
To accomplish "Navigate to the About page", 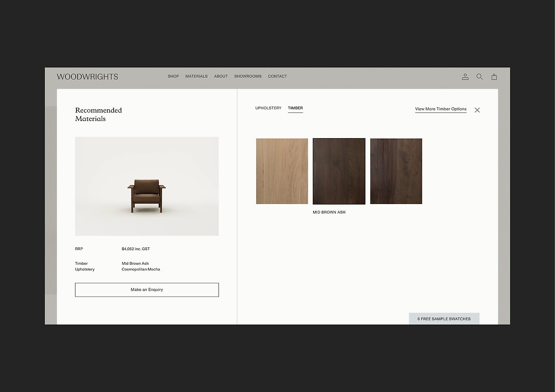I will click(221, 76).
